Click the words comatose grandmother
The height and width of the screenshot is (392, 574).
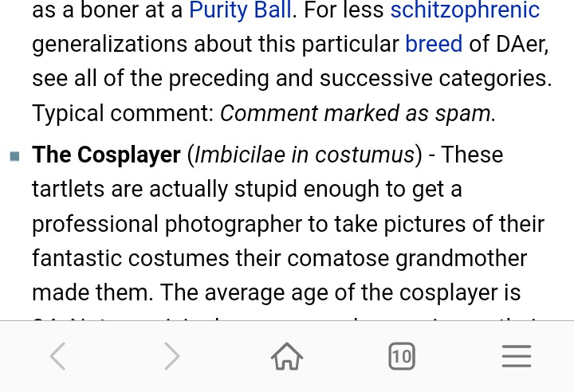(x=407, y=258)
